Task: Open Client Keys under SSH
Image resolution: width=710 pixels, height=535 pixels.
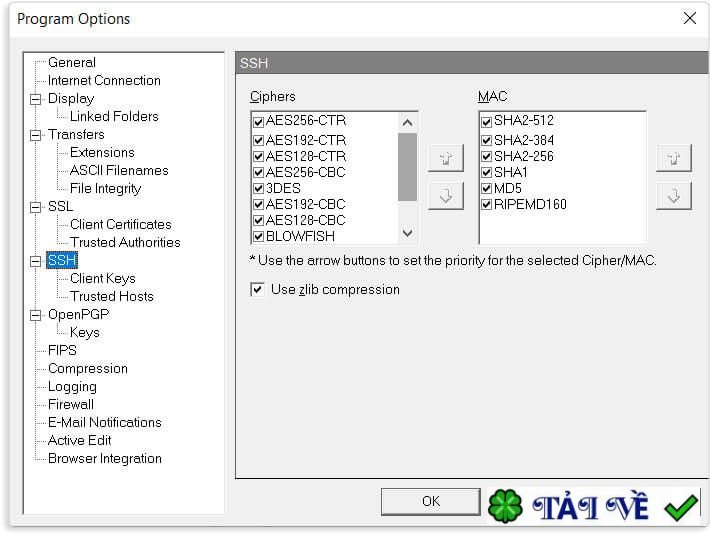Action: point(103,278)
